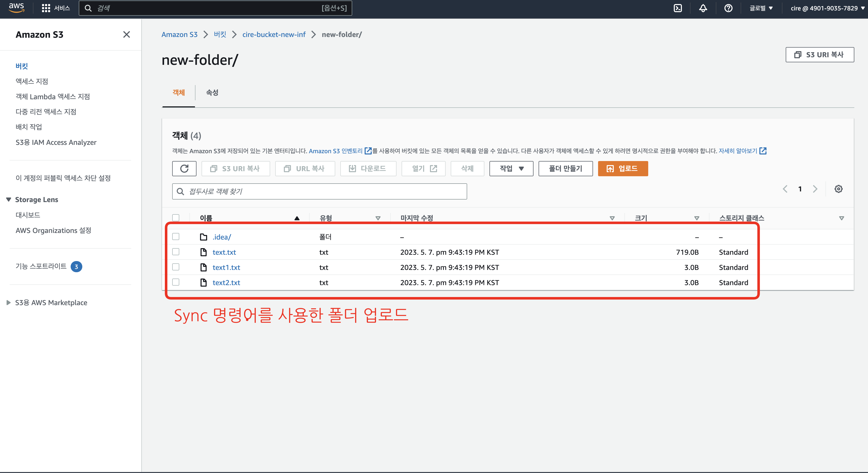Click the text1.txt file icon

click(x=204, y=267)
